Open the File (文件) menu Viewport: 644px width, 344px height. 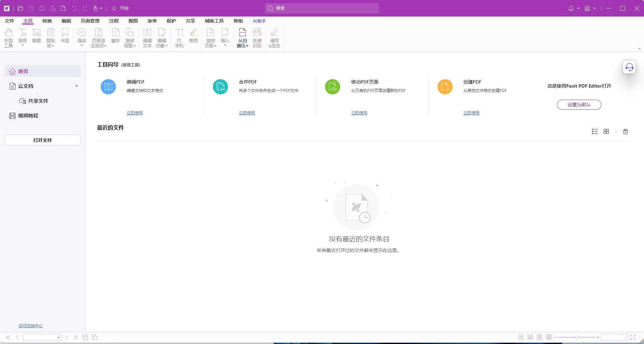(9, 21)
